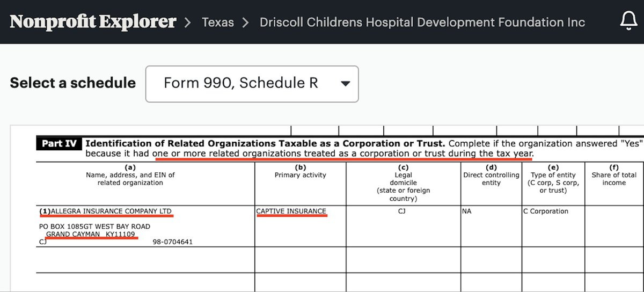Open the Texas breadcrumb link
This screenshot has height=292, width=644.
click(218, 23)
